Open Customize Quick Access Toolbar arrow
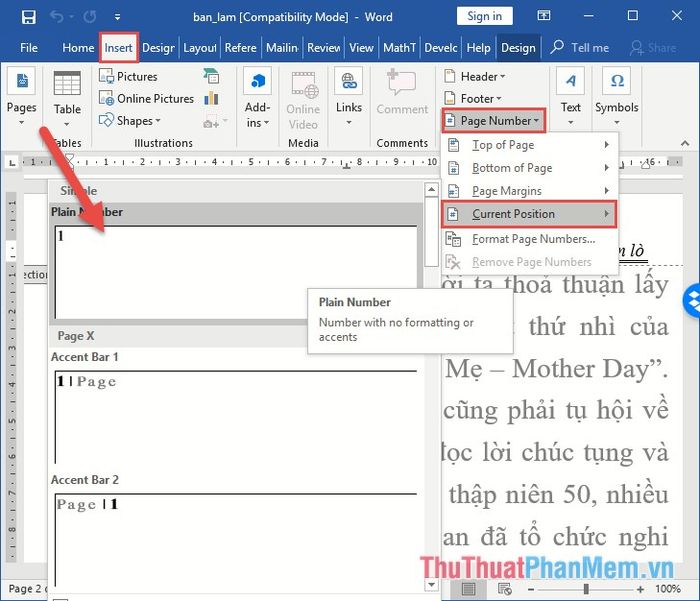The image size is (700, 601). [x=117, y=17]
